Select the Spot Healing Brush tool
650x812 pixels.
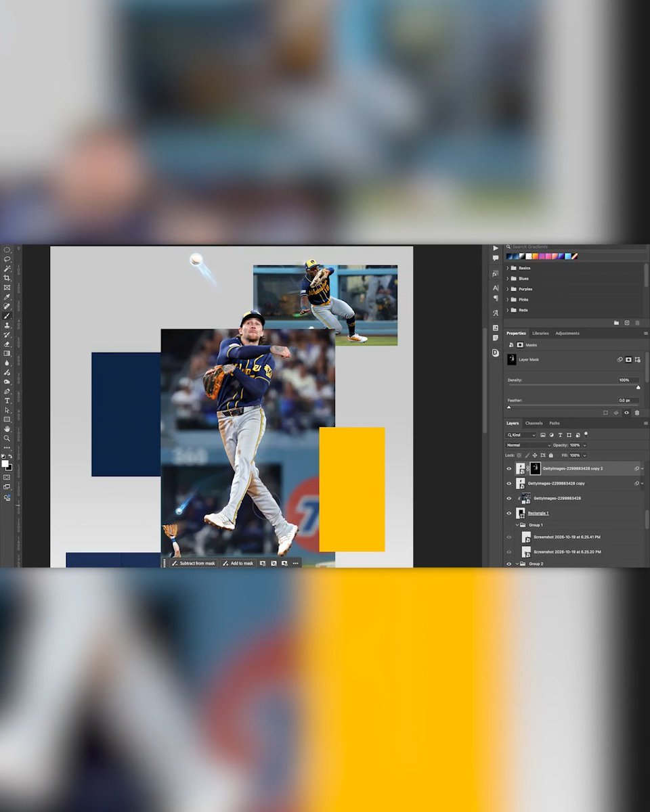(x=7, y=306)
